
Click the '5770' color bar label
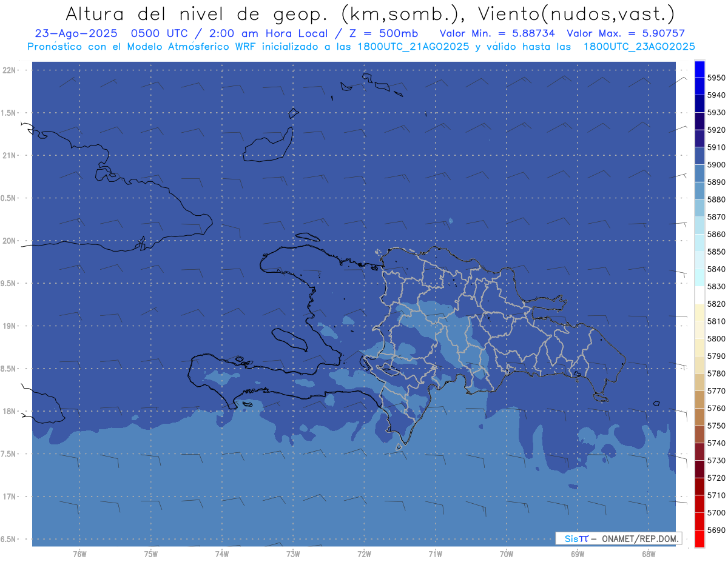tap(716, 391)
